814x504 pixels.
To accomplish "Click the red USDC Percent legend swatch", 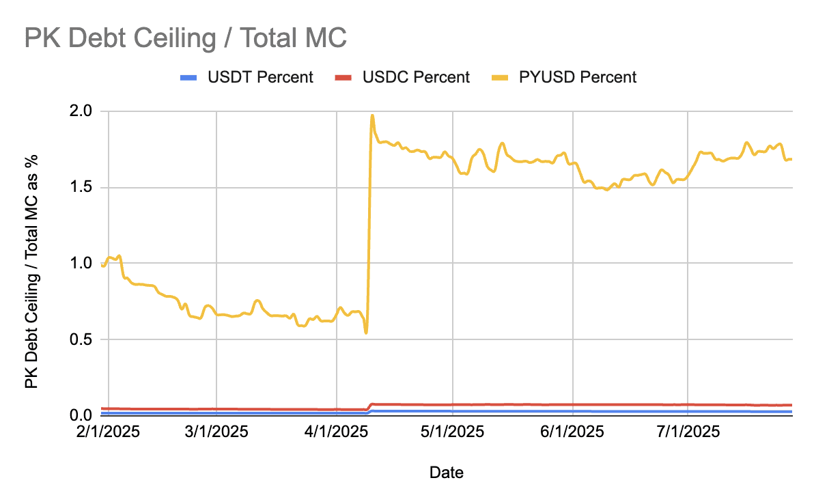I will [346, 77].
